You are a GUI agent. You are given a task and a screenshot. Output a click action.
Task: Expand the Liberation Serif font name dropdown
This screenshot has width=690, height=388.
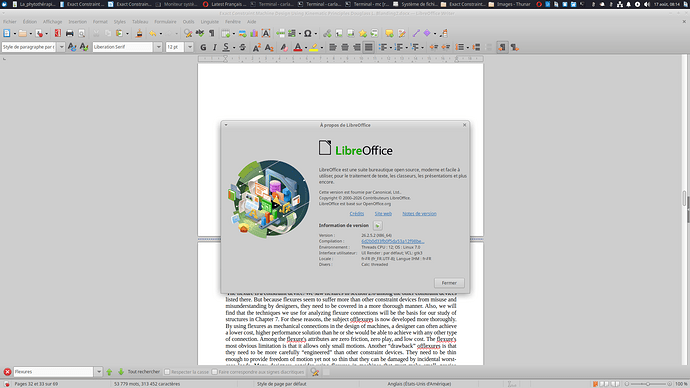click(158, 47)
